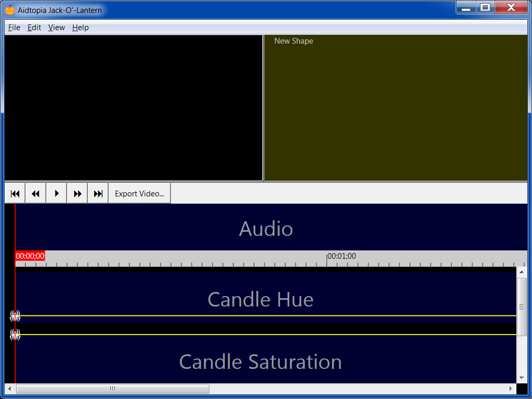532x399 pixels.
Task: Click the New Shape label
Action: tap(294, 41)
